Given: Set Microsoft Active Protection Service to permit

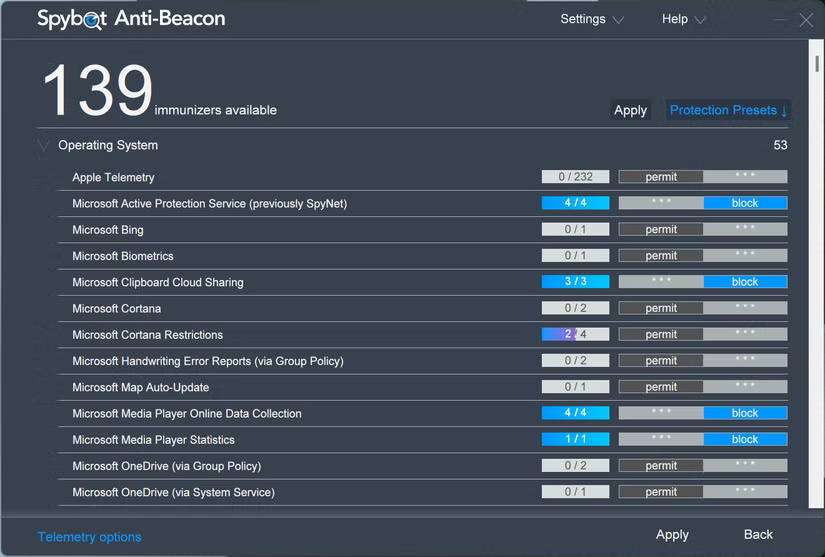Looking at the screenshot, I should click(661, 203).
